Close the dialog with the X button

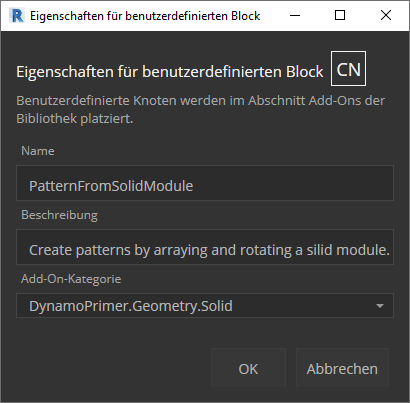pyautogui.click(x=386, y=15)
